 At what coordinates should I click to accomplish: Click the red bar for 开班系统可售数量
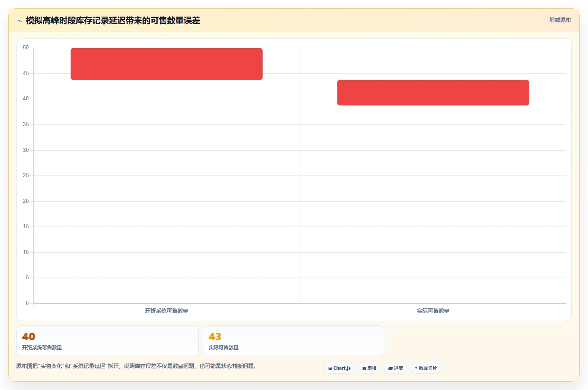pyautogui.click(x=166, y=64)
